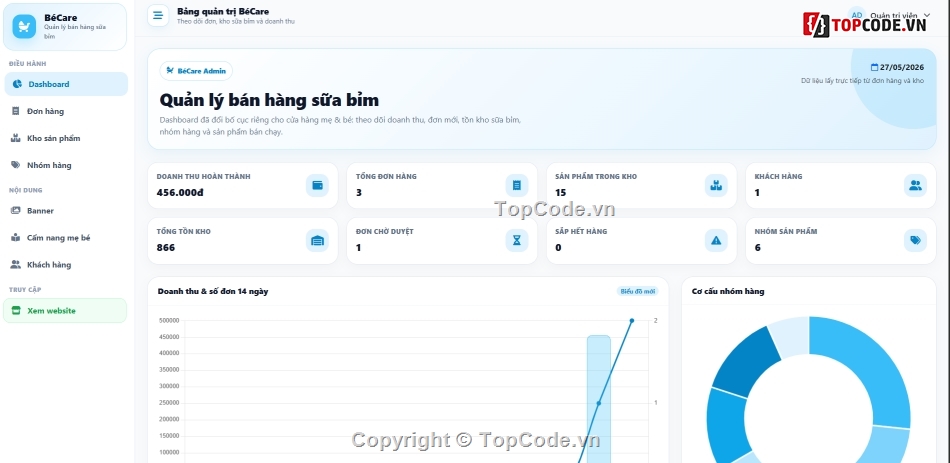Click people icon in Khách hàng stat card
The image size is (950, 463).
click(915, 185)
